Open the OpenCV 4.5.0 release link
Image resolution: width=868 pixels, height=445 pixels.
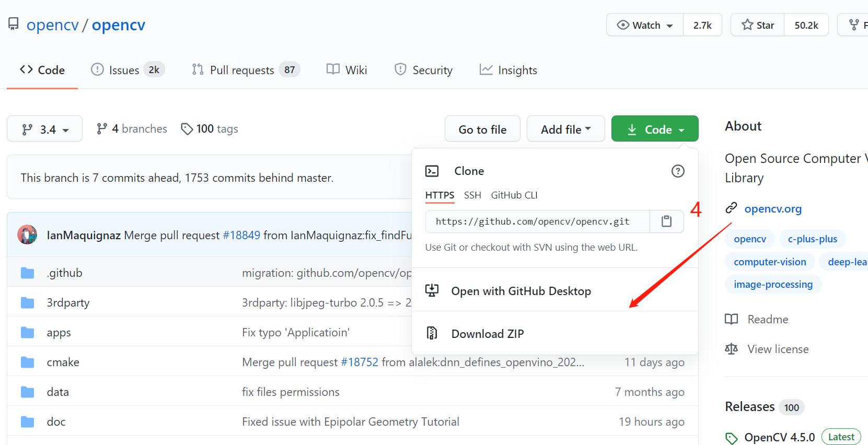pyautogui.click(x=780, y=437)
